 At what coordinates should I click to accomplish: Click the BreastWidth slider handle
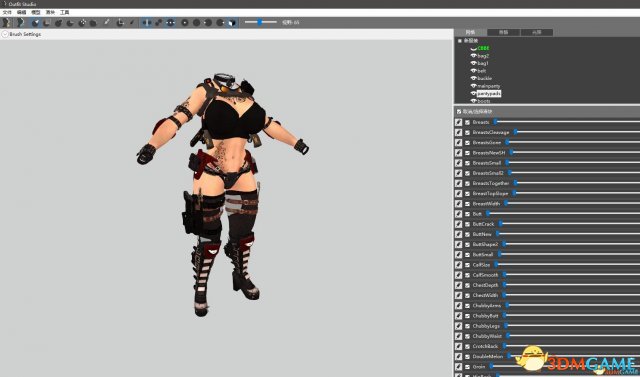point(506,204)
